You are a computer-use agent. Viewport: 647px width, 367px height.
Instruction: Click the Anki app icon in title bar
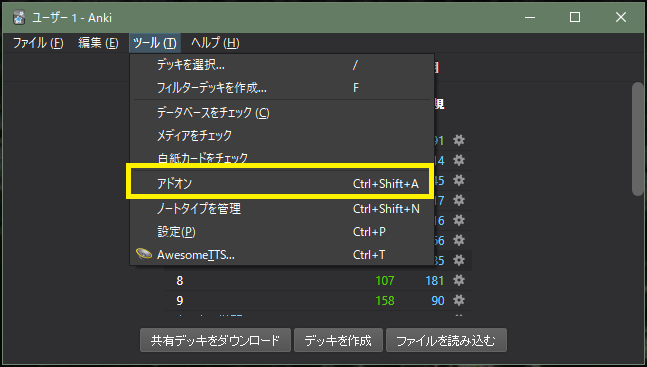(19, 18)
